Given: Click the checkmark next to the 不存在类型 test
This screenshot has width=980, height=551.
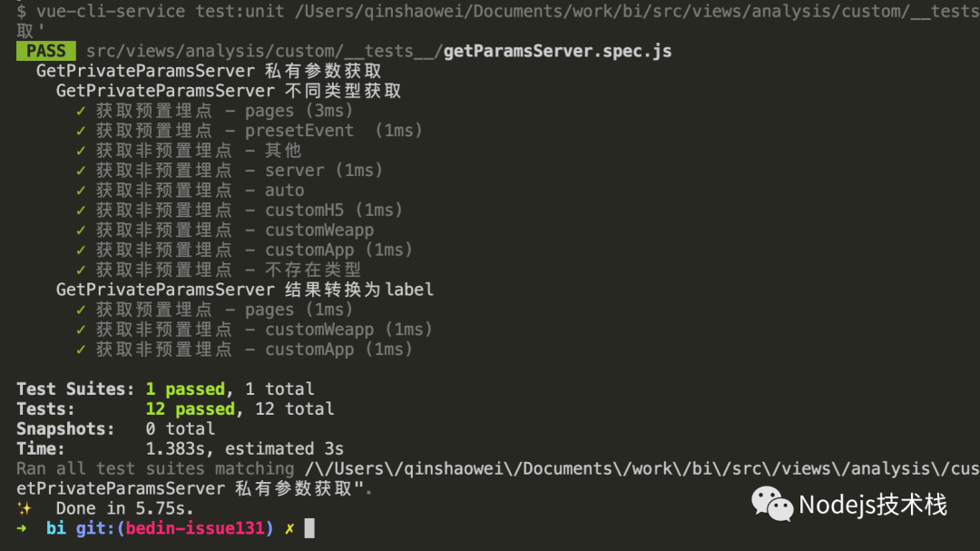Looking at the screenshot, I should pyautogui.click(x=82, y=271).
